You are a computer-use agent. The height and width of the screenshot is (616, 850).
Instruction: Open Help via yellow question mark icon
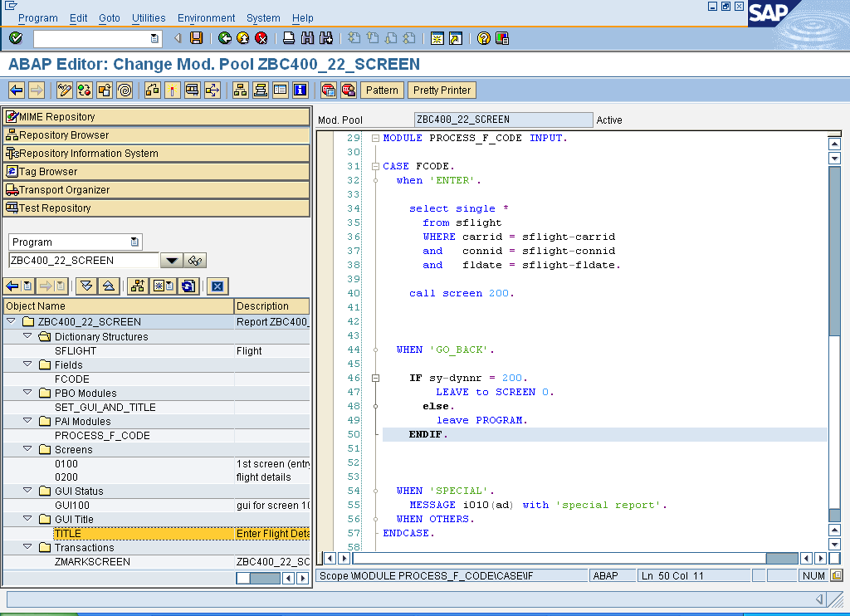tap(484, 38)
